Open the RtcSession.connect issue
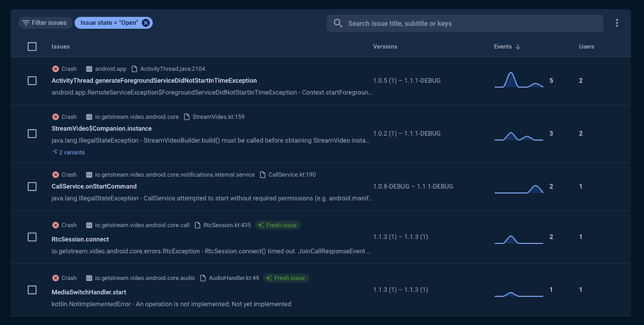This screenshot has width=644, height=325. [80, 239]
